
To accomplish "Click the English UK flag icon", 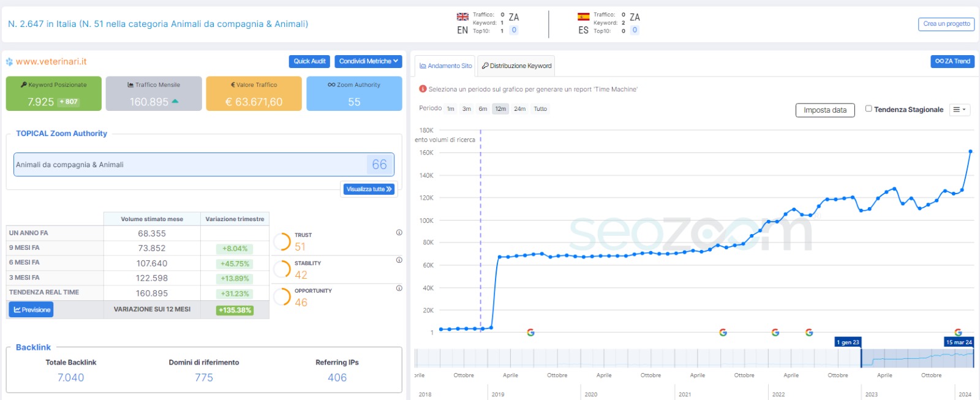I will coord(462,17).
